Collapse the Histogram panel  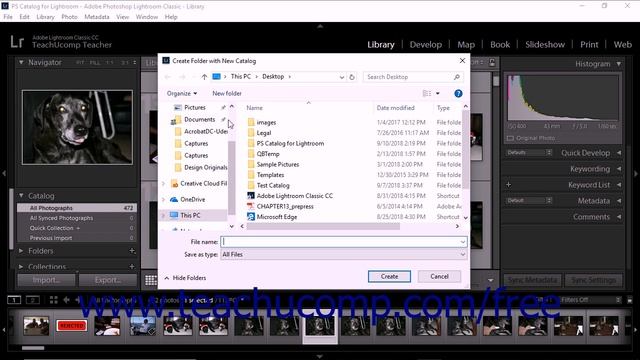pos(619,64)
